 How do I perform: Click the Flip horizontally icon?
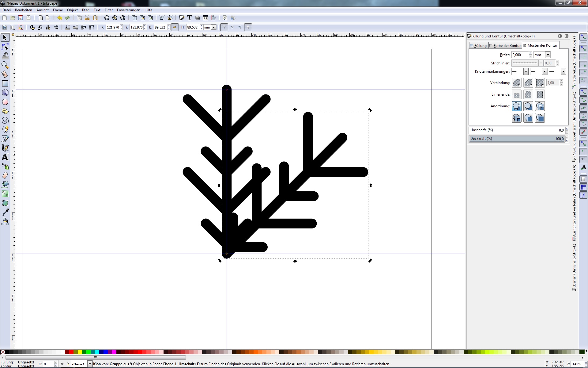pyautogui.click(x=48, y=27)
